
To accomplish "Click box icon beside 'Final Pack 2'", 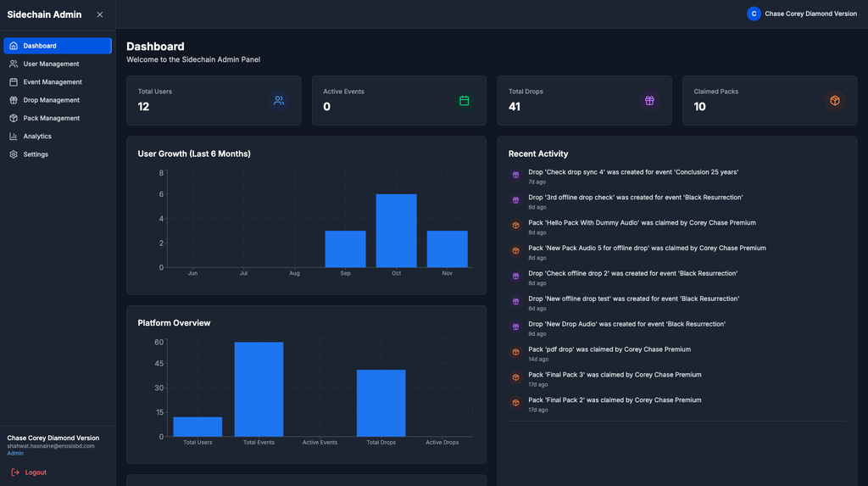I will coord(516,403).
